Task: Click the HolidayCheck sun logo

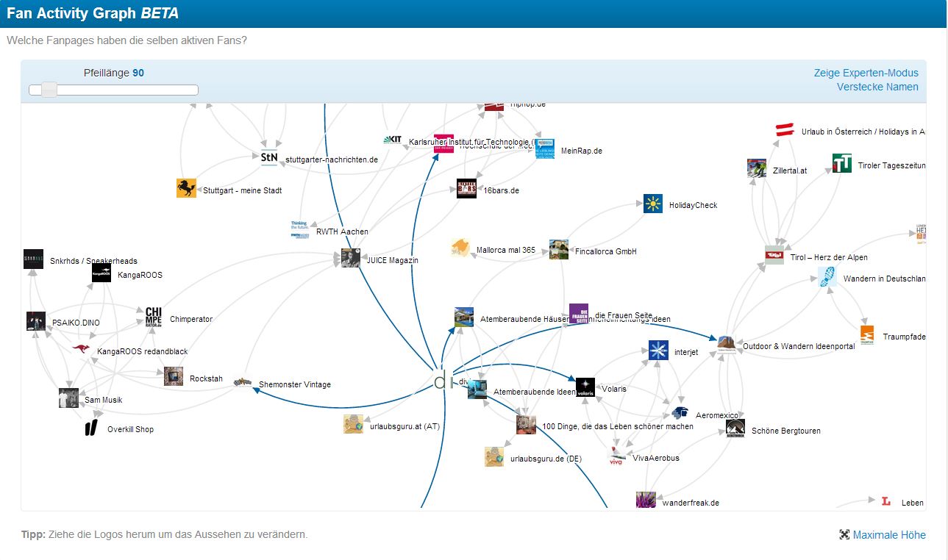Action: pos(653,204)
